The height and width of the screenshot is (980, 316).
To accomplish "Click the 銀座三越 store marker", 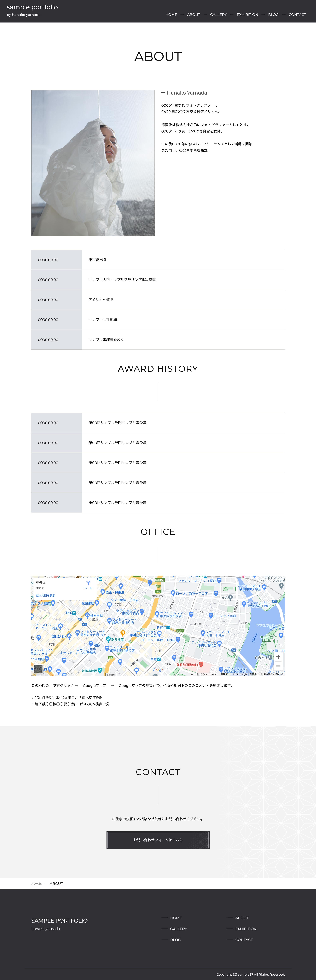I will [88, 615].
